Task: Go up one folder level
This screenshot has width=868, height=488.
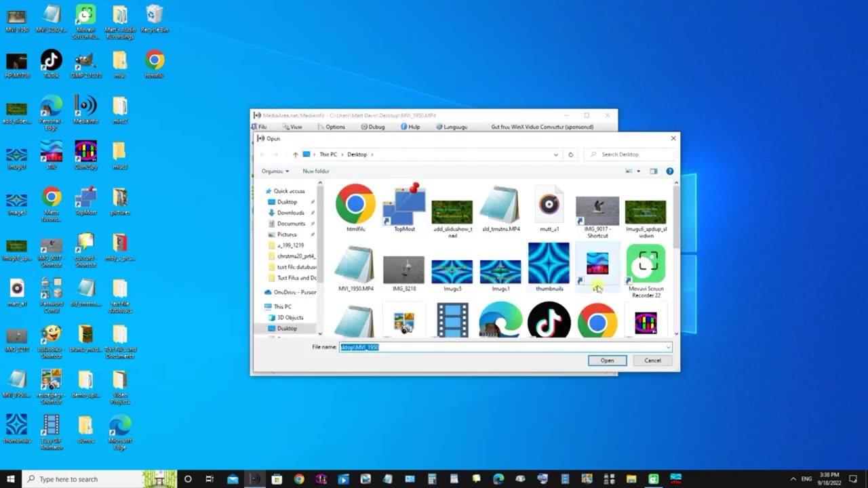Action: (x=295, y=155)
